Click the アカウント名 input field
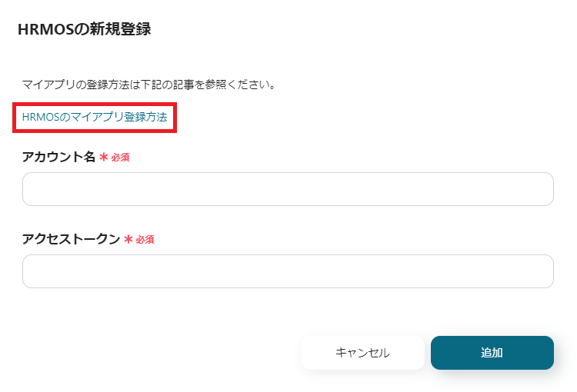 click(288, 189)
